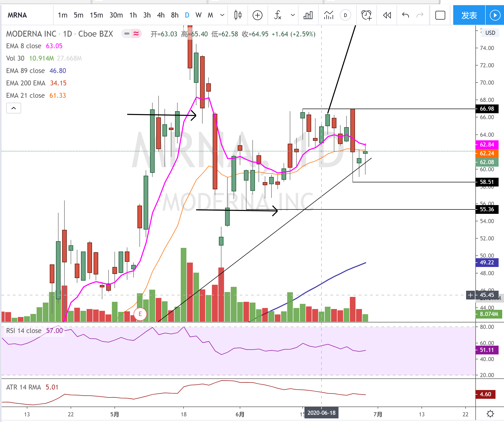Viewport: 504px width, 422px height.
Task: Switch to the 15m timeframe
Action: pos(96,15)
